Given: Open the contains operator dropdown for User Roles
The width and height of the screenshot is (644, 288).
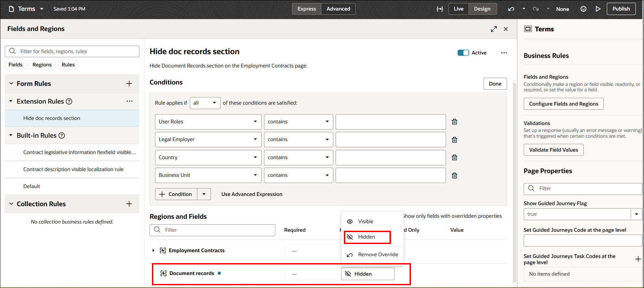Looking at the screenshot, I should coord(298,122).
